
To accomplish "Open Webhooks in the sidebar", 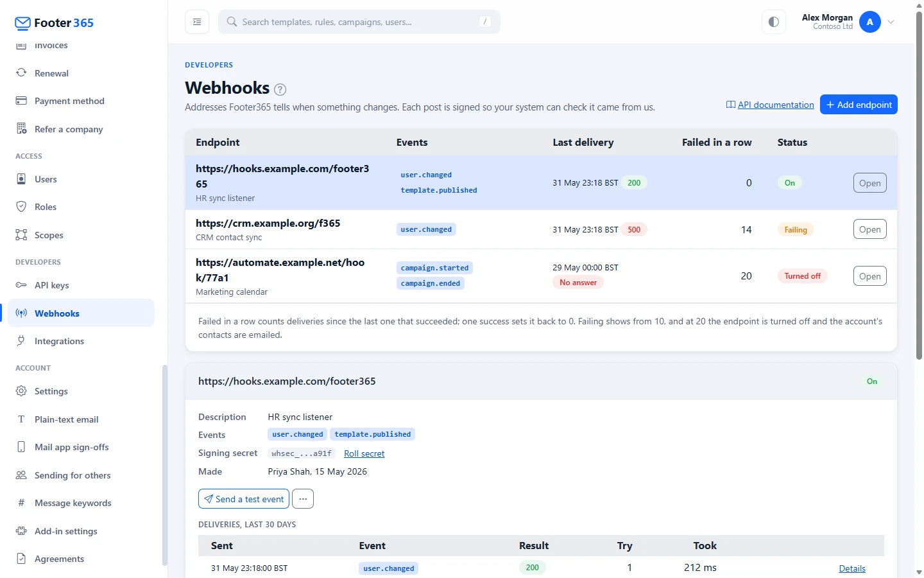I will click(x=81, y=313).
